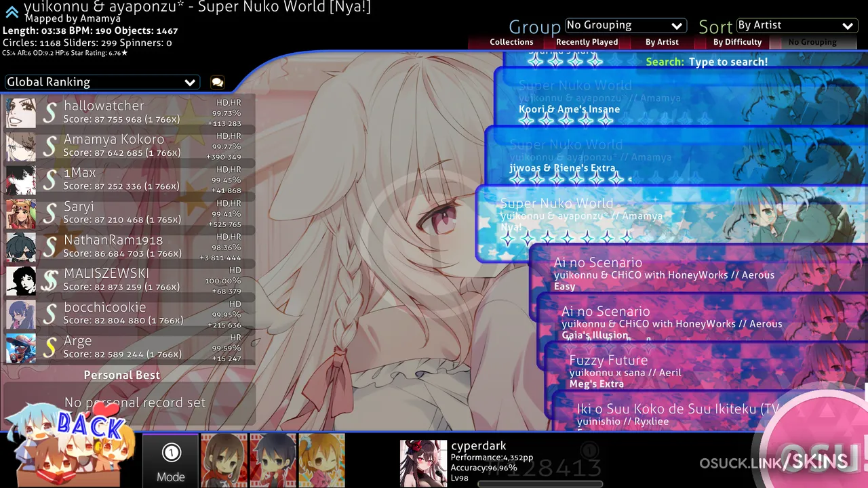This screenshot has width=868, height=488.
Task: Open the Global Ranking dropdown
Action: coord(102,82)
